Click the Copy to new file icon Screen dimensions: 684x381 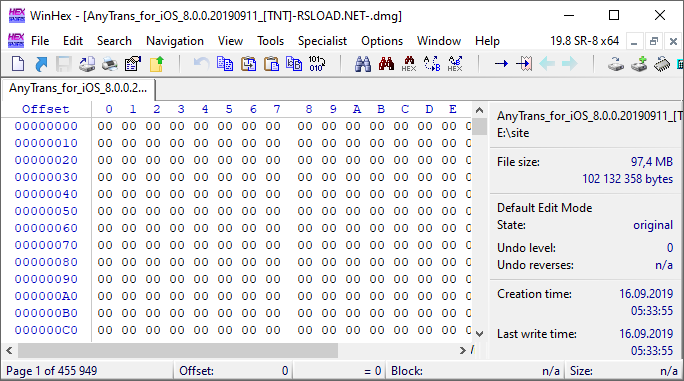tap(248, 64)
